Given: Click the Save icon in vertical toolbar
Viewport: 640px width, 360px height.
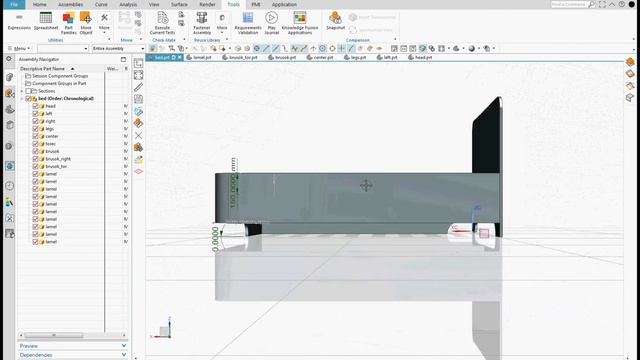Looking at the screenshot, I should 138,99.
